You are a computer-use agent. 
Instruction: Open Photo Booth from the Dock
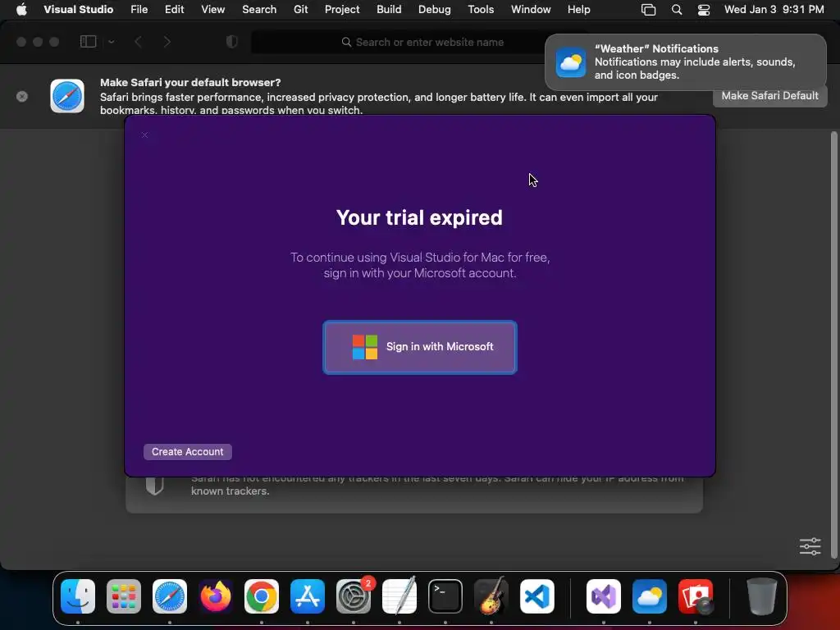pyautogui.click(x=696, y=596)
